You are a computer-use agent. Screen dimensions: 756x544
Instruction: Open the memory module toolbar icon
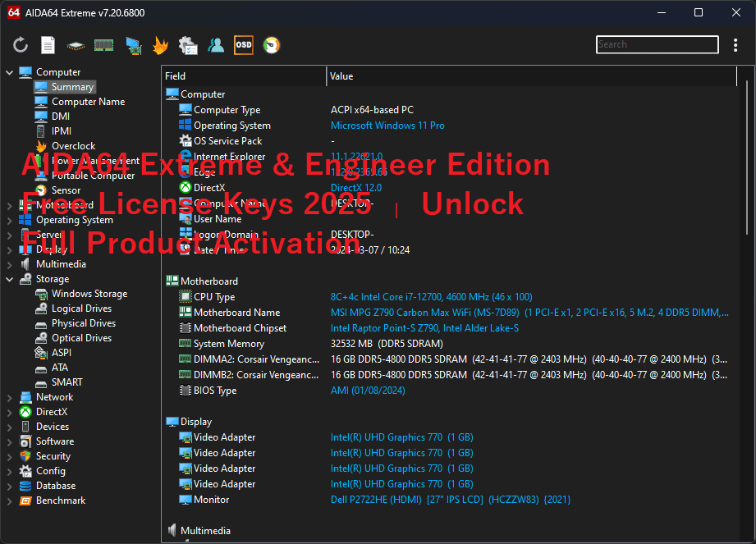pyautogui.click(x=103, y=45)
